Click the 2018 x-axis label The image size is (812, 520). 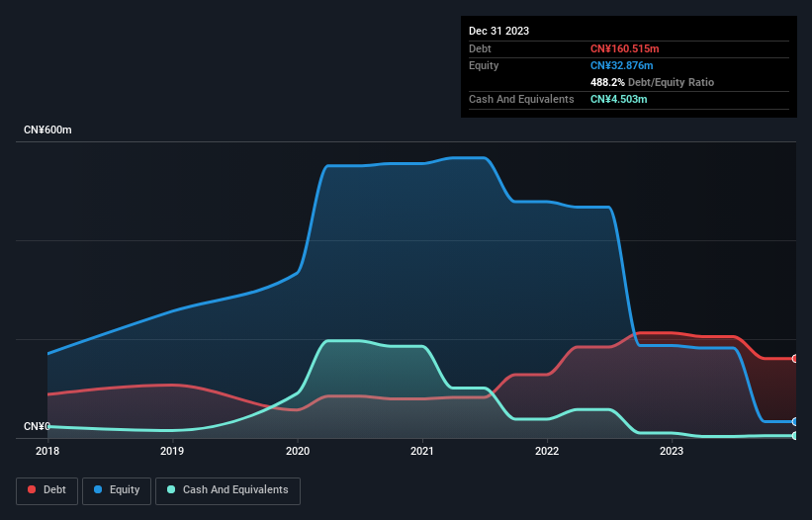pyautogui.click(x=47, y=451)
